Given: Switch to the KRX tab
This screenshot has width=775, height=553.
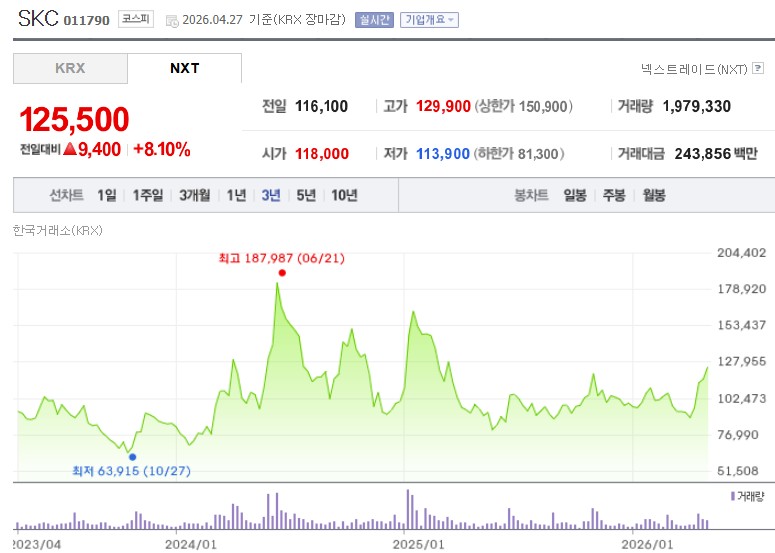Looking at the screenshot, I should pyautogui.click(x=70, y=68).
